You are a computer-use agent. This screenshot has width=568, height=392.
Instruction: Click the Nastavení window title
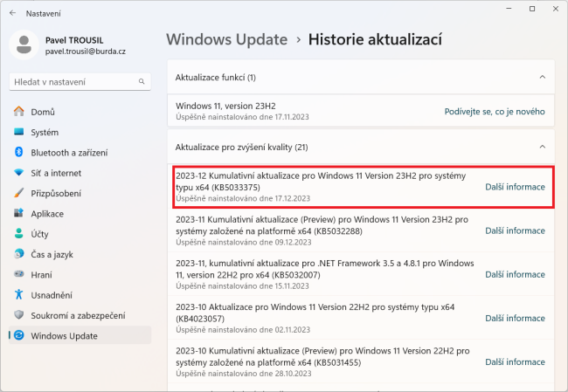[44, 13]
